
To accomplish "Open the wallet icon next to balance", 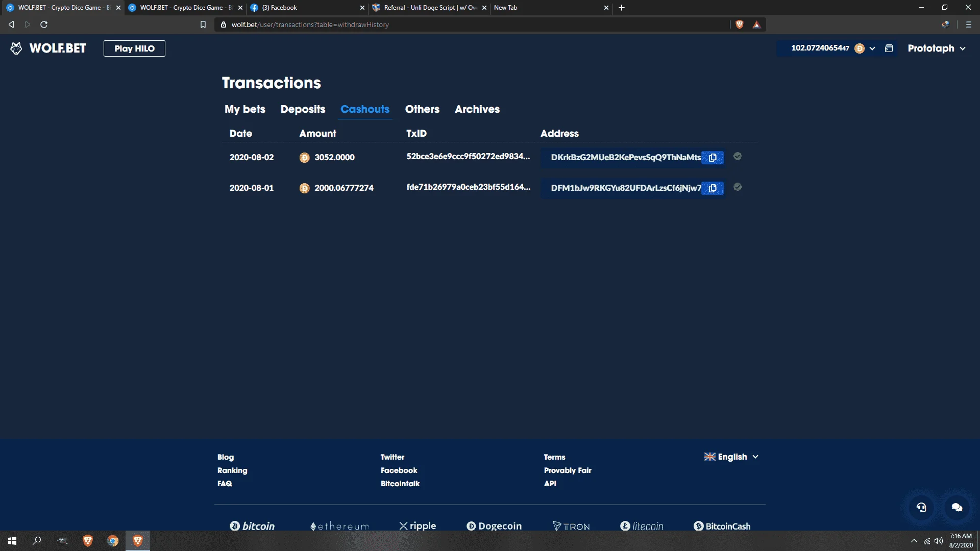I will click(x=889, y=48).
